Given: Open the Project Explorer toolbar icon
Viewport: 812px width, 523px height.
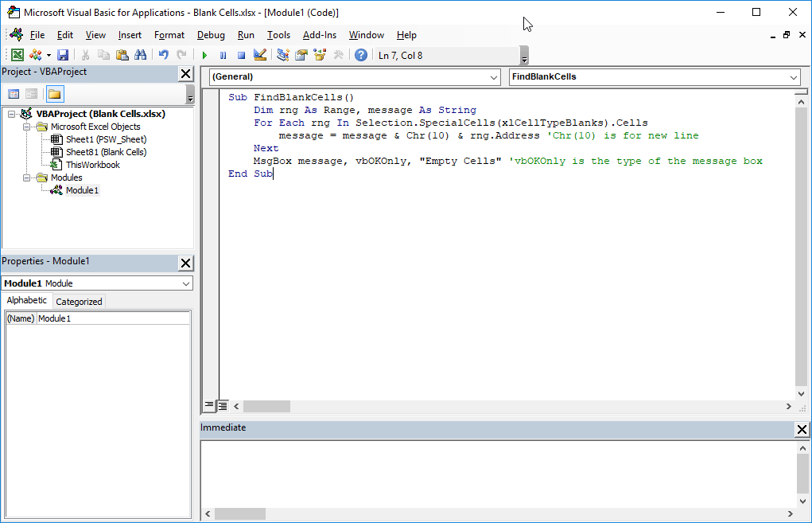Looking at the screenshot, I should pyautogui.click(x=283, y=55).
